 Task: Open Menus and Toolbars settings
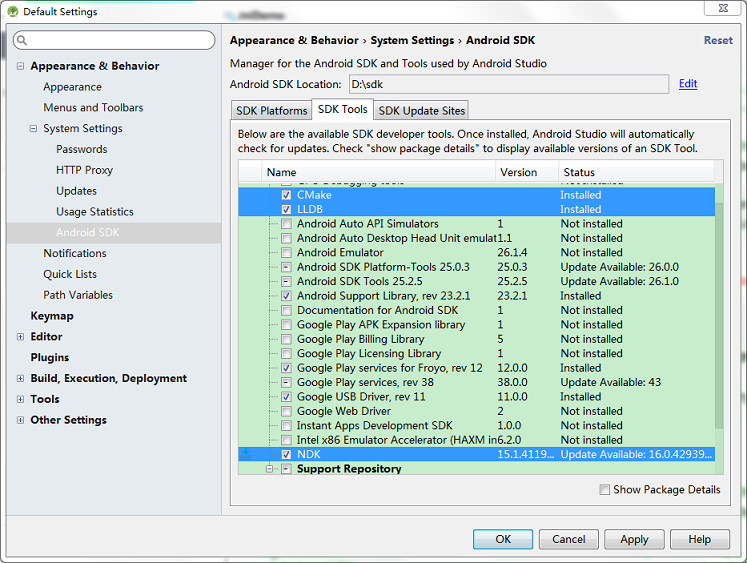coord(93,108)
